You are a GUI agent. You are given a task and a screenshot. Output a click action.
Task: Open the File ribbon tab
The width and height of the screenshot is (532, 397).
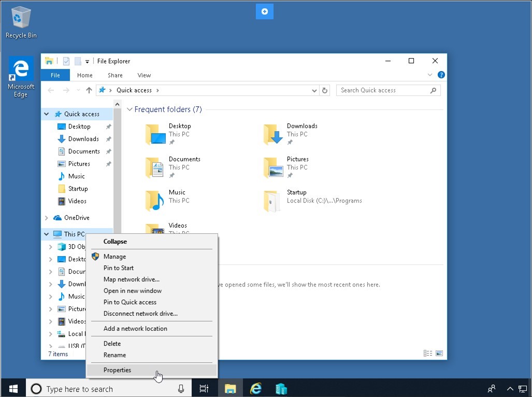55,75
